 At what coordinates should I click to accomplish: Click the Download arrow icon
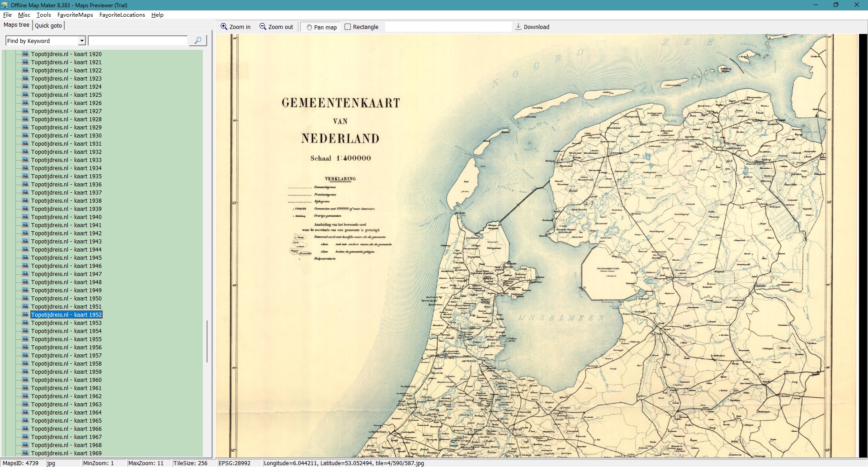pyautogui.click(x=519, y=27)
